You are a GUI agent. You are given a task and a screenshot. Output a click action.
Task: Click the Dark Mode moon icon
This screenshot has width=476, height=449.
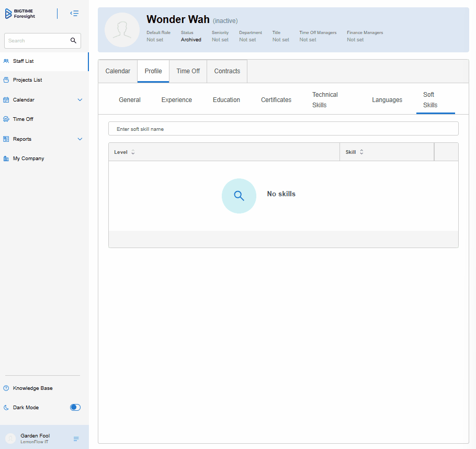click(x=6, y=407)
